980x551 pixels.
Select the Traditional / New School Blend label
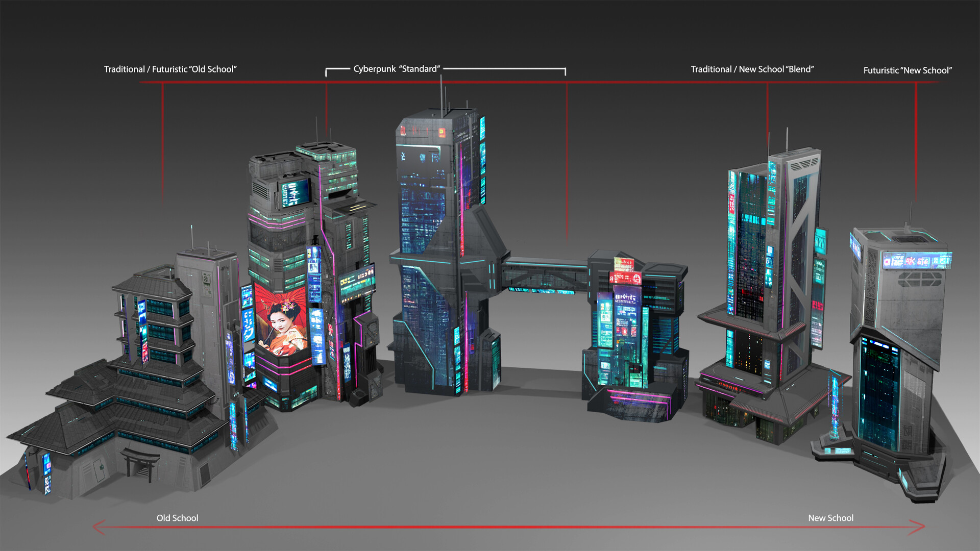click(752, 69)
